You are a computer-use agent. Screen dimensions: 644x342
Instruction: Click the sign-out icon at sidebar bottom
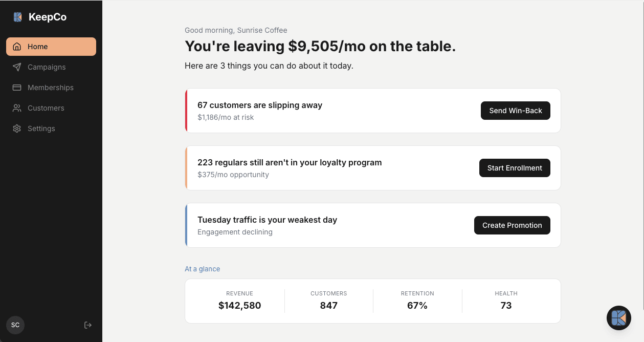[x=88, y=325]
